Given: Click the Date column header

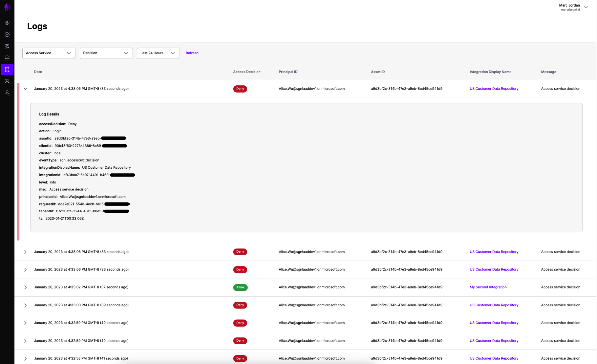Looking at the screenshot, I should click(x=38, y=72).
